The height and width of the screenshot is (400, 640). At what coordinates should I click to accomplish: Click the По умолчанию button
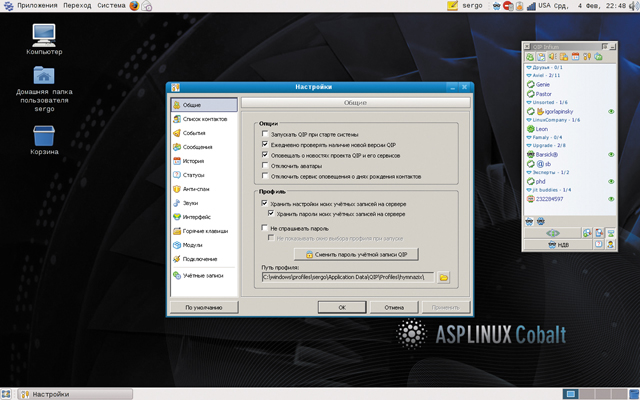point(204,307)
